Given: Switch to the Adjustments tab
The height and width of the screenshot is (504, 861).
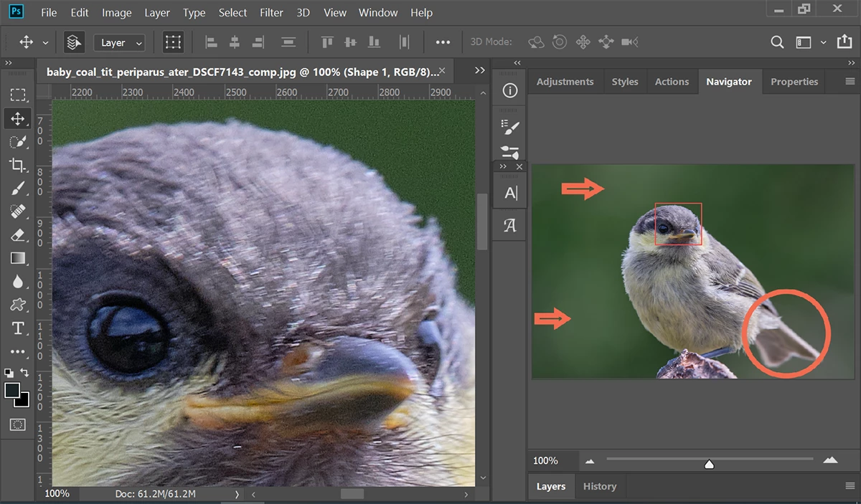Looking at the screenshot, I should pyautogui.click(x=565, y=82).
